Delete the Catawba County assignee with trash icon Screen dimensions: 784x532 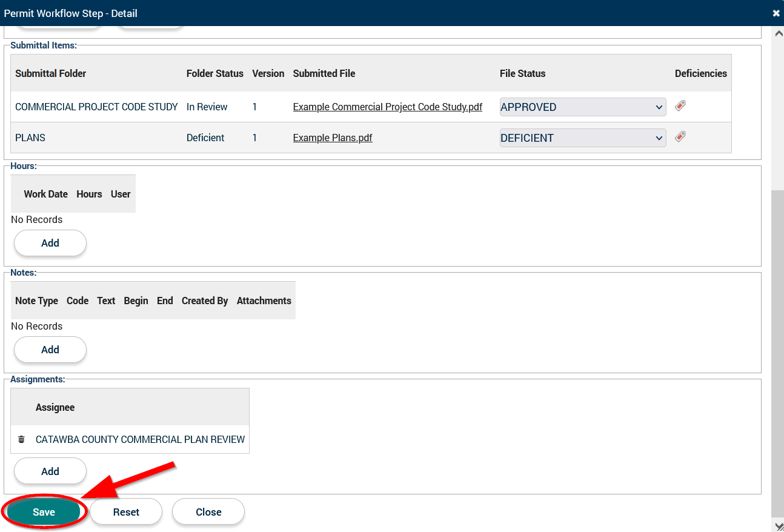click(x=21, y=439)
